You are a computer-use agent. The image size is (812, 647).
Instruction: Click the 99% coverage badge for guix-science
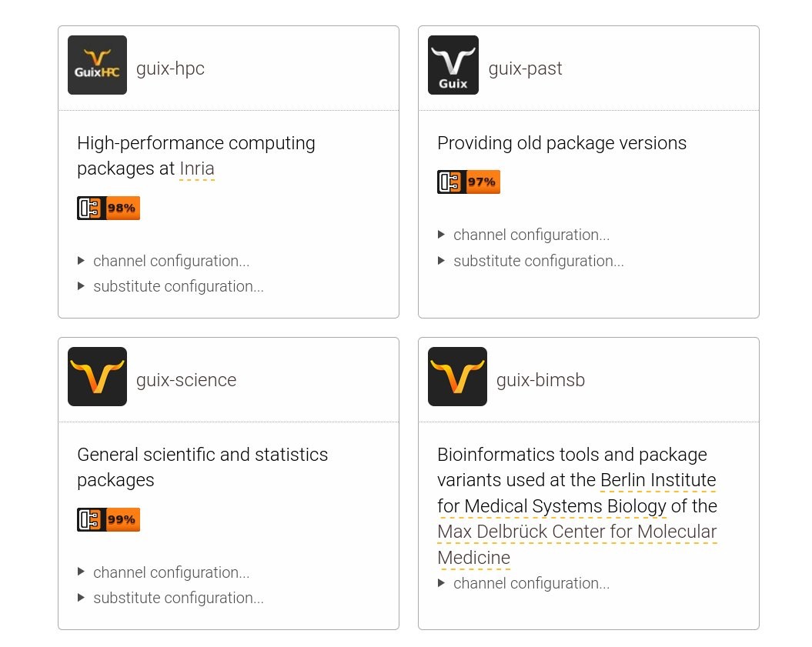coord(109,520)
